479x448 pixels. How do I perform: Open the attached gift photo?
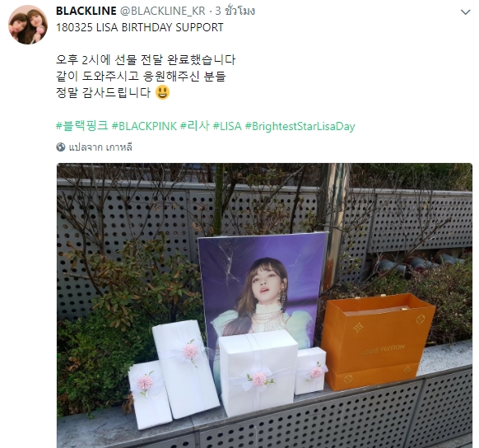click(x=264, y=306)
